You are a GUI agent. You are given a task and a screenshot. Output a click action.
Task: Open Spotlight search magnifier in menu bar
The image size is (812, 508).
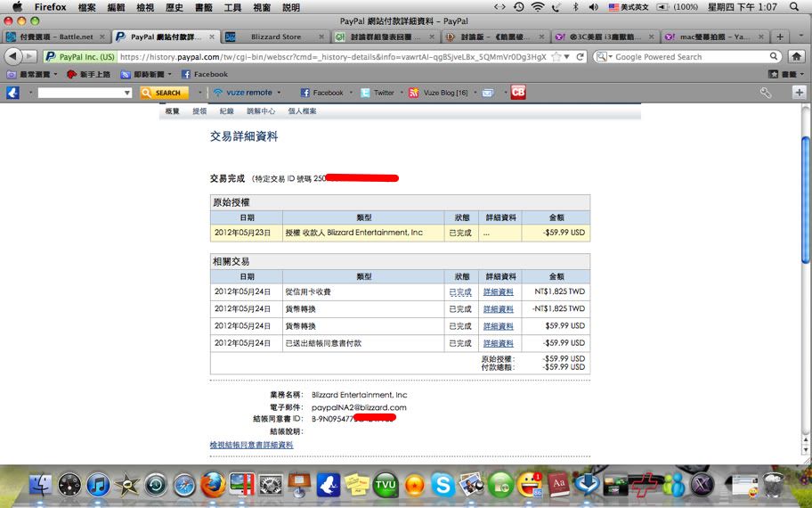(x=794, y=7)
